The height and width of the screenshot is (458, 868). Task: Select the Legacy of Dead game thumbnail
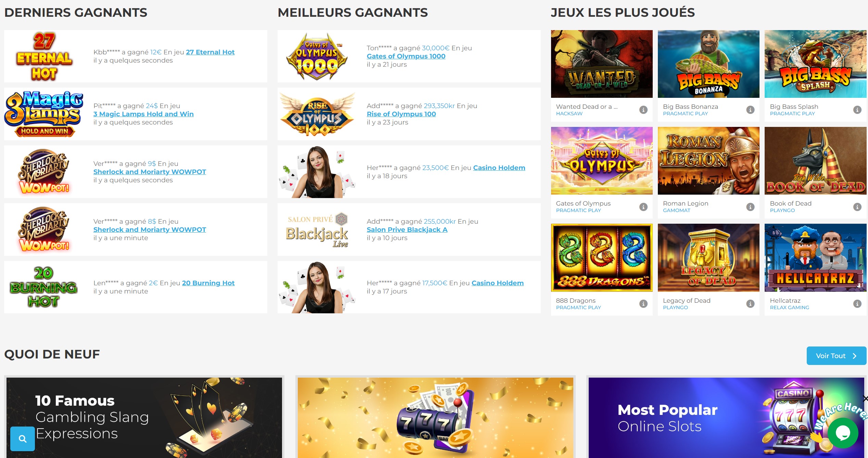[709, 258]
